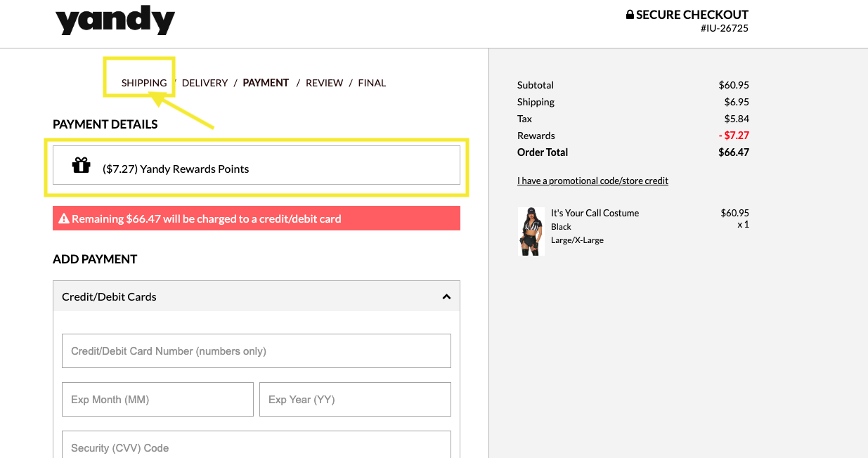
Task: Click the gift icon beside Yandy Rewards Points
Action: click(81, 165)
